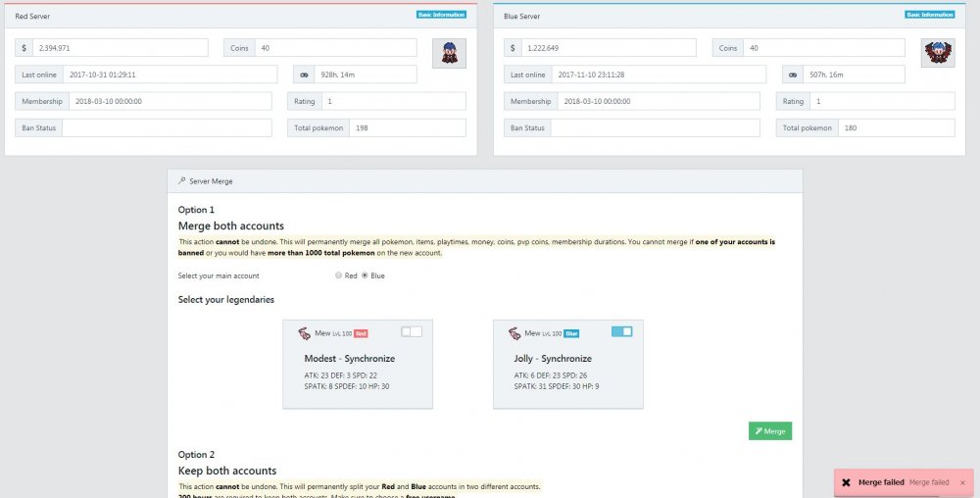The width and height of the screenshot is (980, 498).
Task: Click the Blue Mew sprite icon
Action: tap(515, 334)
